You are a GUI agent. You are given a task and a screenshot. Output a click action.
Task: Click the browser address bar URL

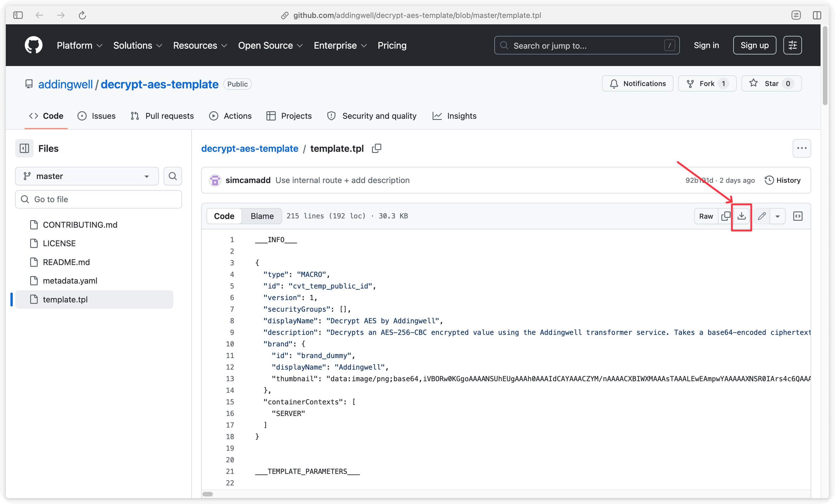click(x=417, y=15)
